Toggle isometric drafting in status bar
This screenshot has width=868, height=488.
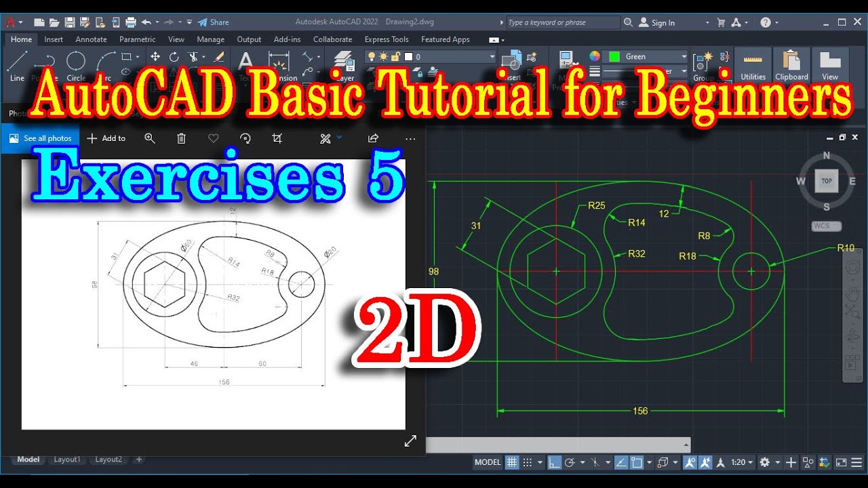point(595,462)
